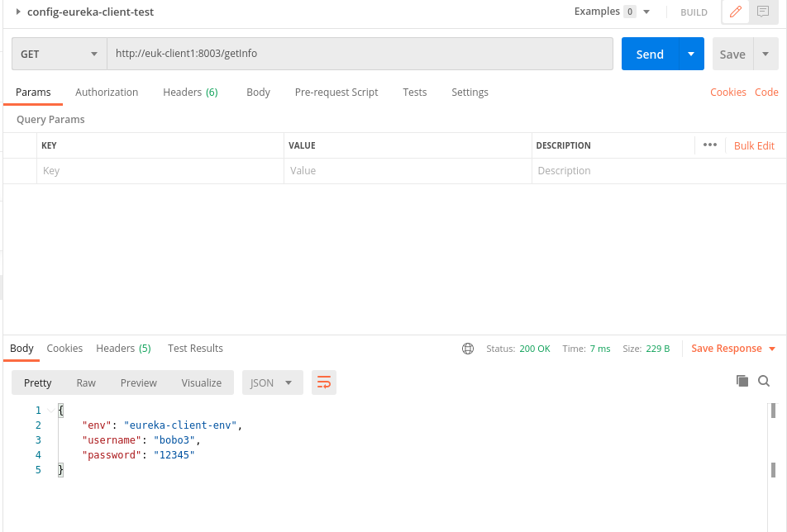Click the Value parameter input cell
The width and height of the screenshot is (787, 532).
click(x=408, y=171)
